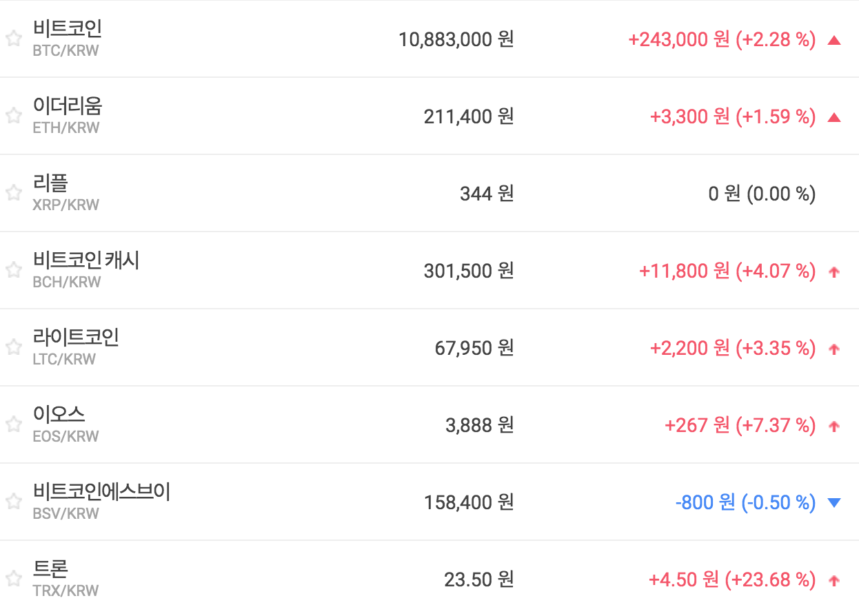The height and width of the screenshot is (616, 859).
Task: Open the 비트코인 캐시 market
Action: pos(86,260)
